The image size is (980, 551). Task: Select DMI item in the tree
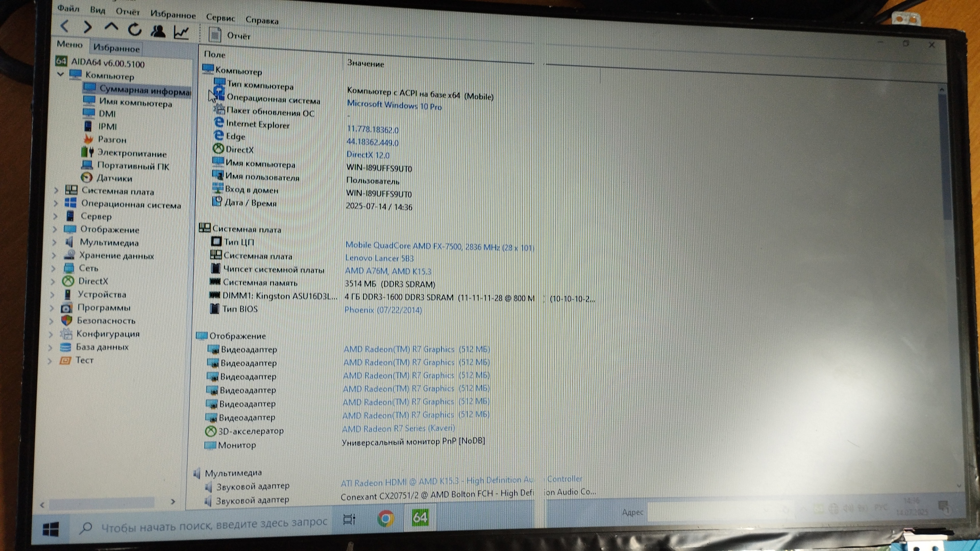[x=107, y=114]
